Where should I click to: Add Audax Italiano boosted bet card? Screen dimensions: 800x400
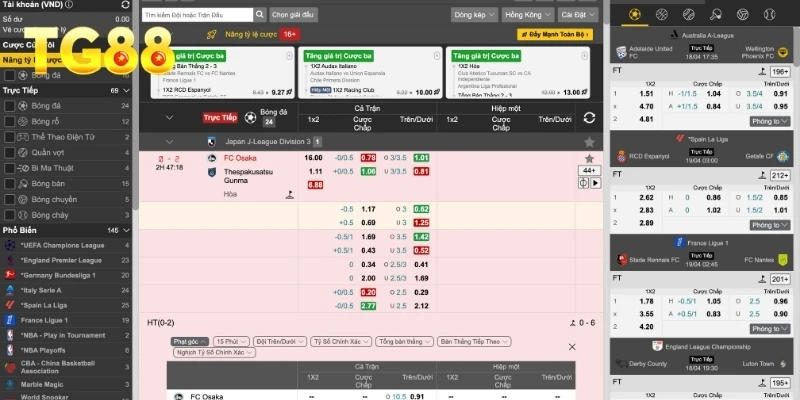tap(437, 56)
